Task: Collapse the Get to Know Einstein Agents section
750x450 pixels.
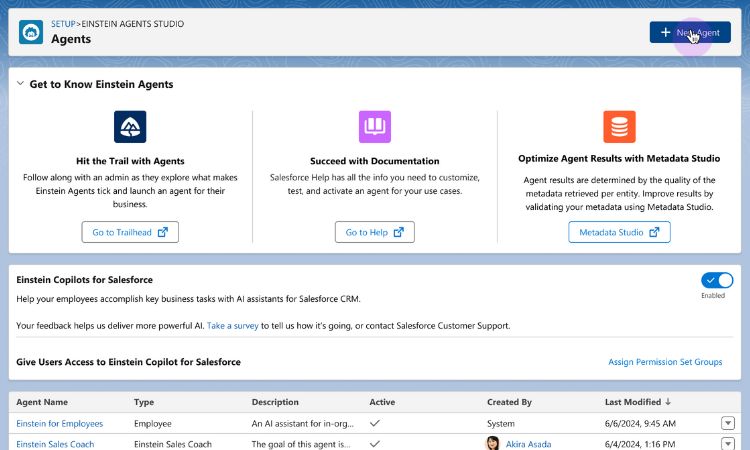Action: coord(20,83)
